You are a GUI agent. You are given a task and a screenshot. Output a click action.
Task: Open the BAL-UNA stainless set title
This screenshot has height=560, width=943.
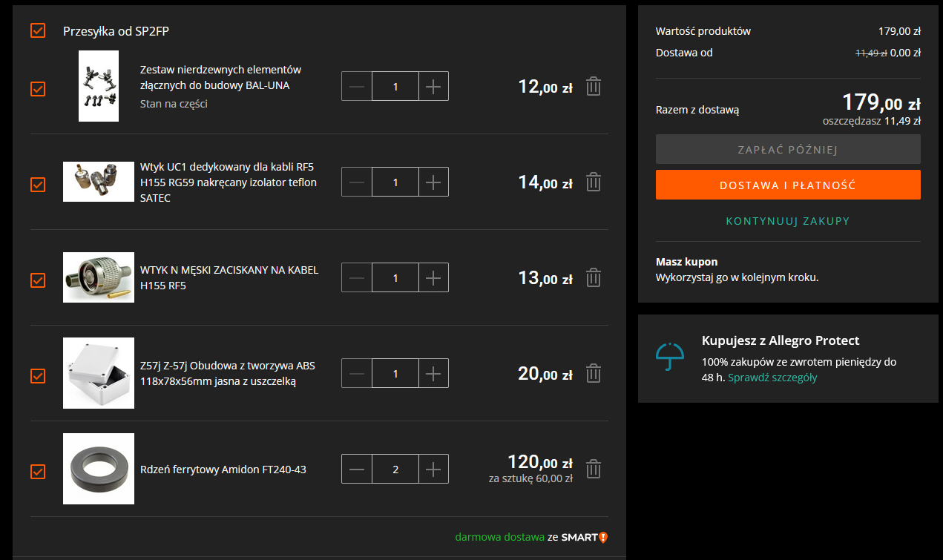[220, 77]
